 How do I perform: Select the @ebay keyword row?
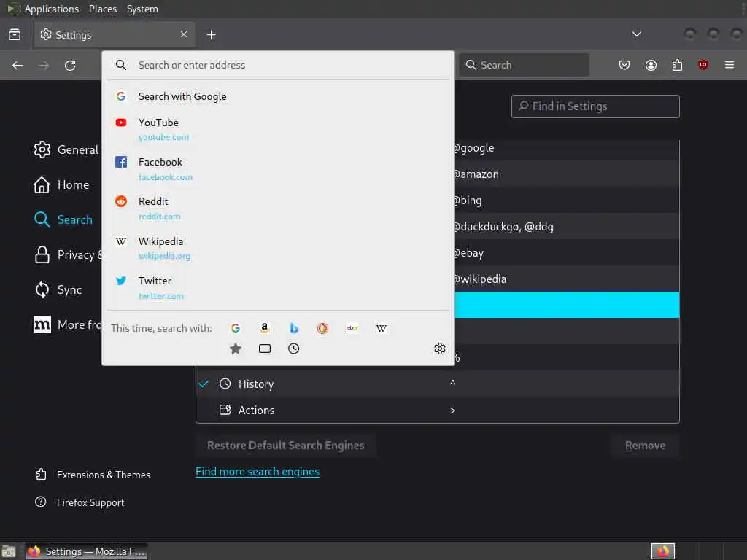[x=567, y=253]
